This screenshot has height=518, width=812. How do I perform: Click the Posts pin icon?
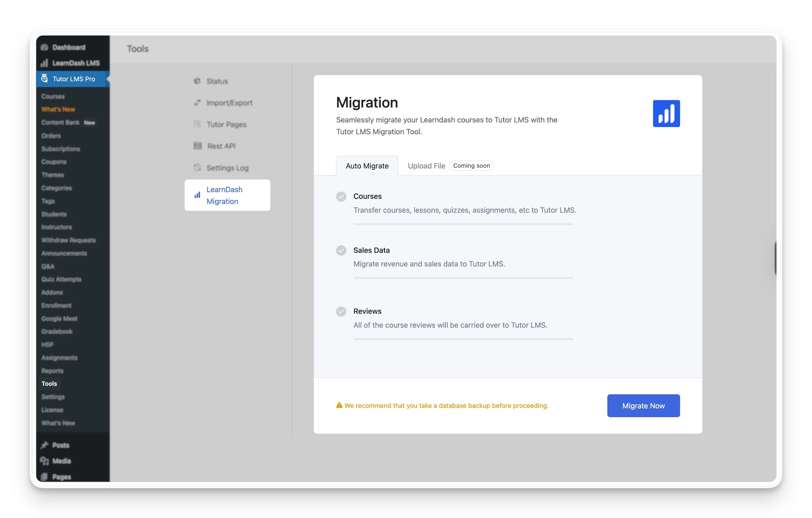coord(44,445)
